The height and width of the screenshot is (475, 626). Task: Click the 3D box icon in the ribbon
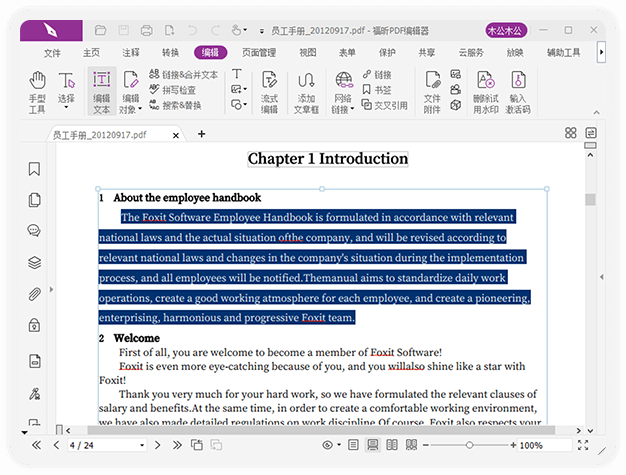[x=456, y=105]
